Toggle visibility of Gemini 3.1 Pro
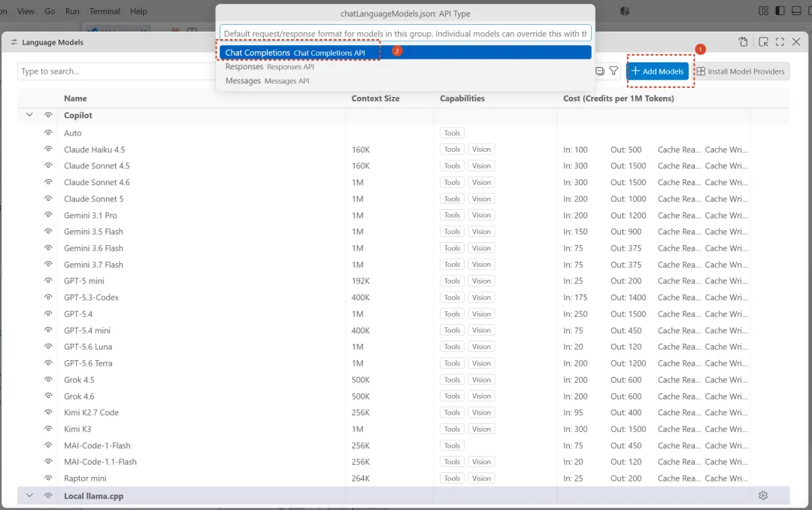The width and height of the screenshot is (812, 510). point(48,215)
